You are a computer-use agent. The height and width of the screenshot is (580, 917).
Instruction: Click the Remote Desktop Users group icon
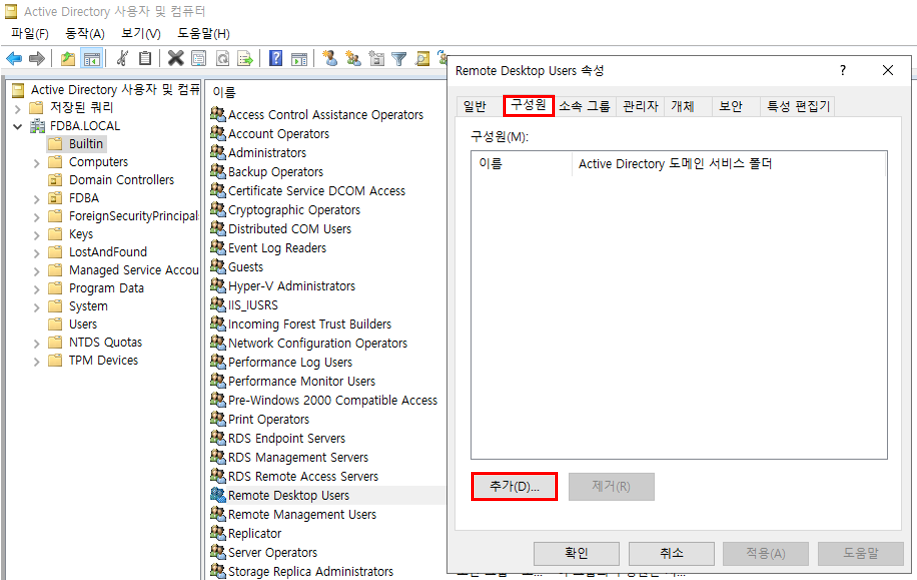[x=218, y=495]
